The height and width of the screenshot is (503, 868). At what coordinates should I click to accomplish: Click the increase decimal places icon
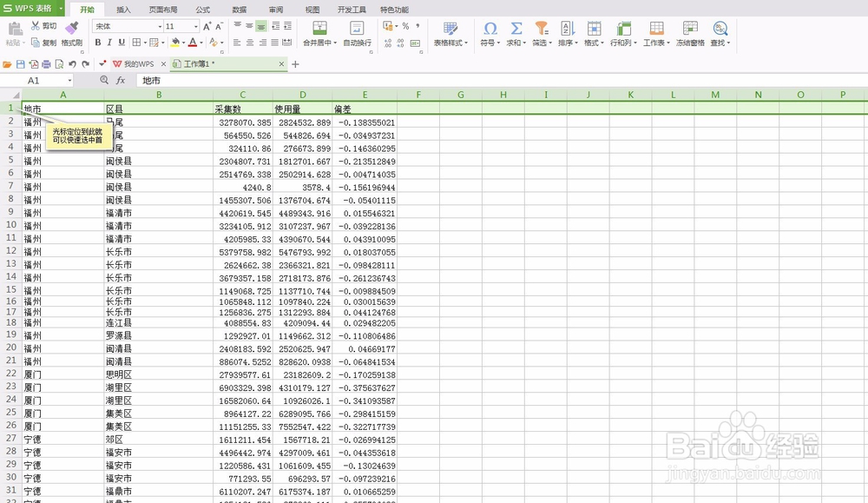pyautogui.click(x=387, y=43)
